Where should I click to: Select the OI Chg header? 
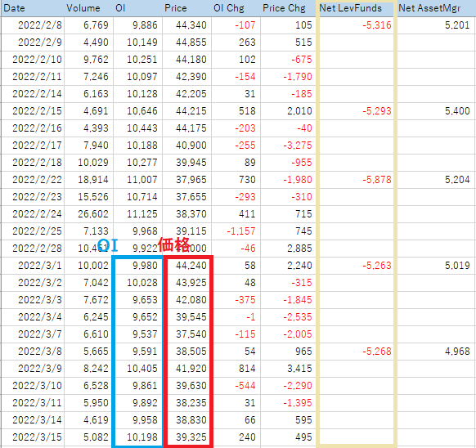[x=236, y=8]
